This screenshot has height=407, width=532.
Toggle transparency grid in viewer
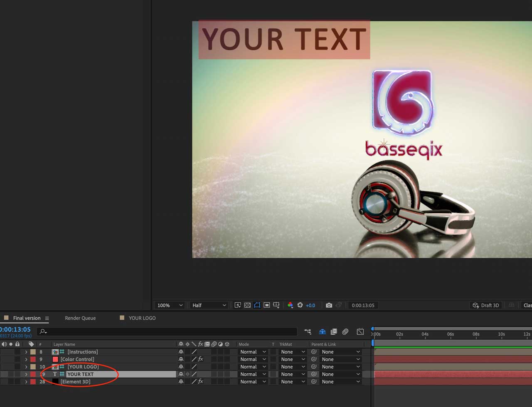tap(247, 305)
